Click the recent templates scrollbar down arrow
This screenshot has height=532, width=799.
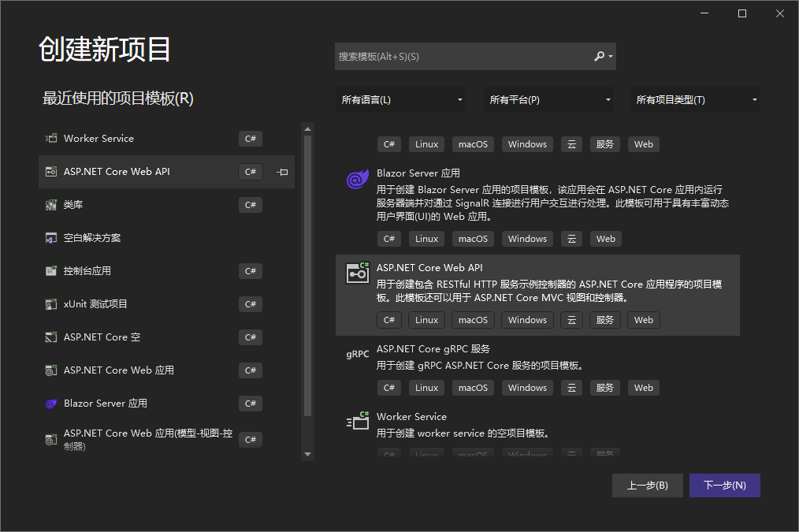tap(308, 454)
